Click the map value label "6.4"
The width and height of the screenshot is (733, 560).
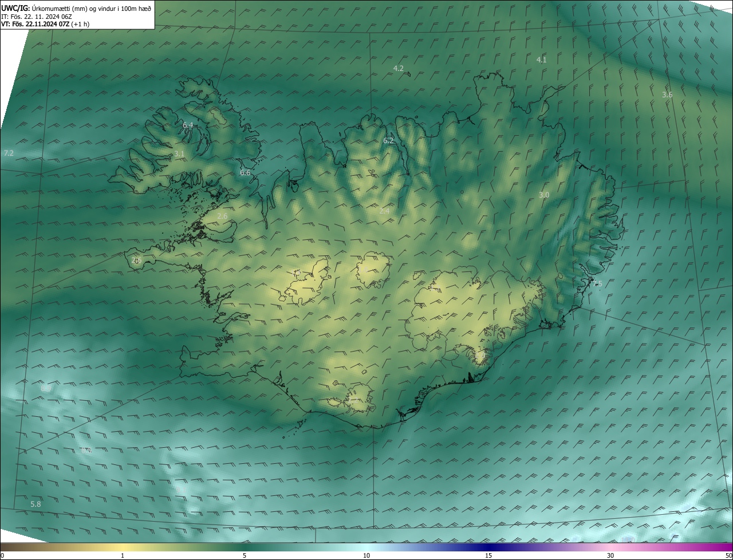pyautogui.click(x=188, y=125)
